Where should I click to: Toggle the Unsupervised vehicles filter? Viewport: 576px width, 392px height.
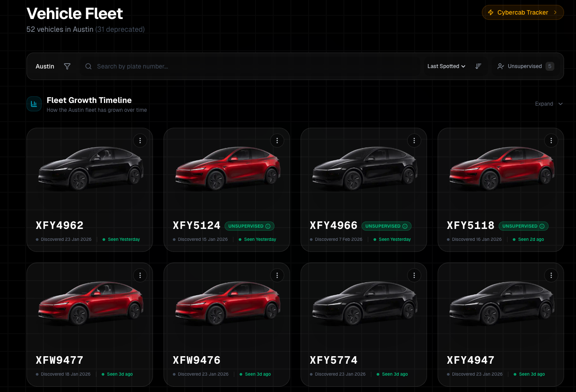click(525, 66)
